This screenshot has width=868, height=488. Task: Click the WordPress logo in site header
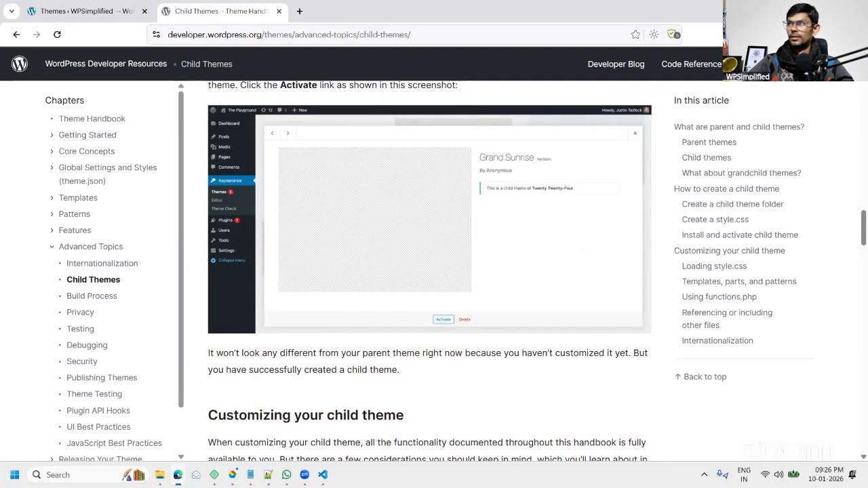click(20, 64)
